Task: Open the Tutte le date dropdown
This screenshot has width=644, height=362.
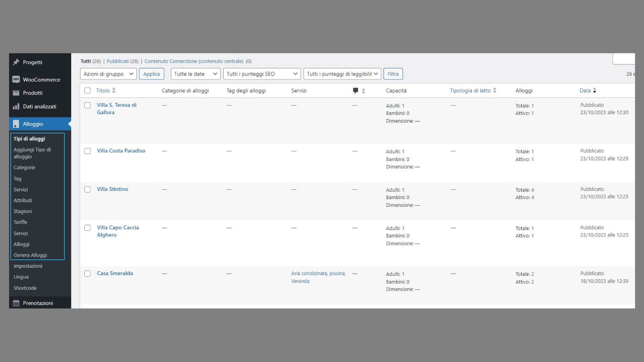Action: [x=196, y=74]
